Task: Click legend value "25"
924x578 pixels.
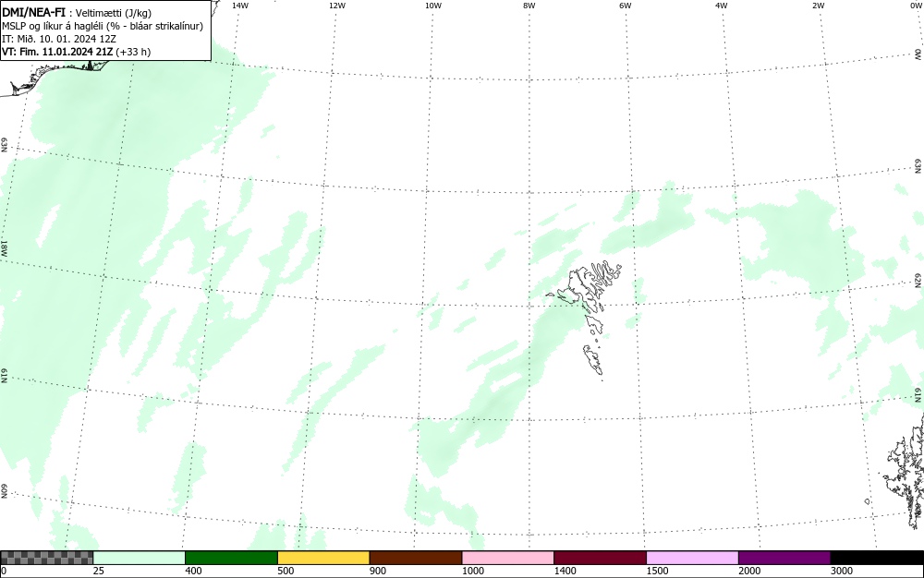Action: [99, 571]
